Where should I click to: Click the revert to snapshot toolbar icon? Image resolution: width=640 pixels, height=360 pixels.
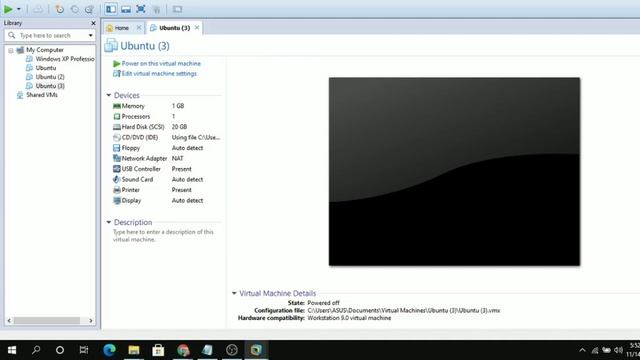coord(75,9)
